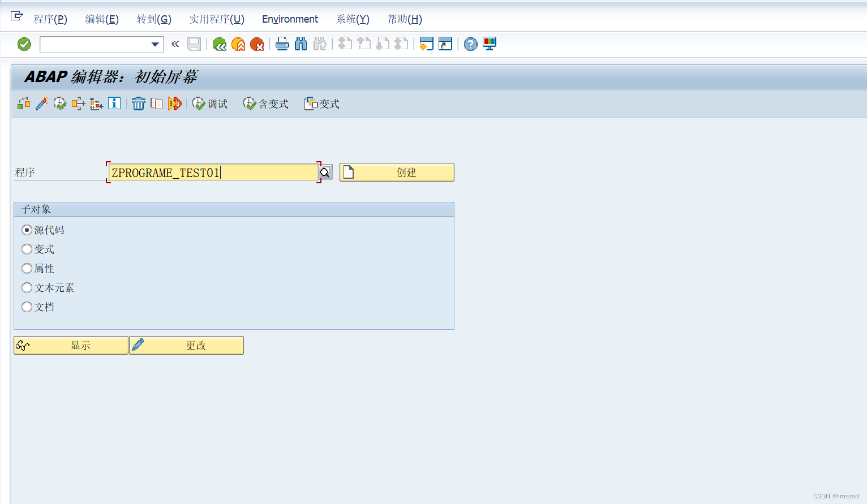The image size is (867, 504).
Task: Click the Delete trash can icon
Action: 139,104
